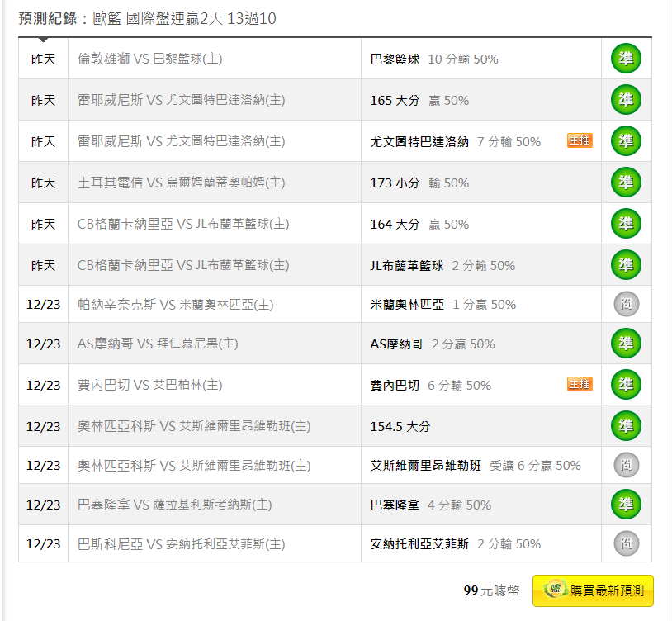Image resolution: width=672 pixels, height=621 pixels.
Task: Click the 12/23 date in the 巴塞隆拿 row
Action: pyautogui.click(x=43, y=505)
